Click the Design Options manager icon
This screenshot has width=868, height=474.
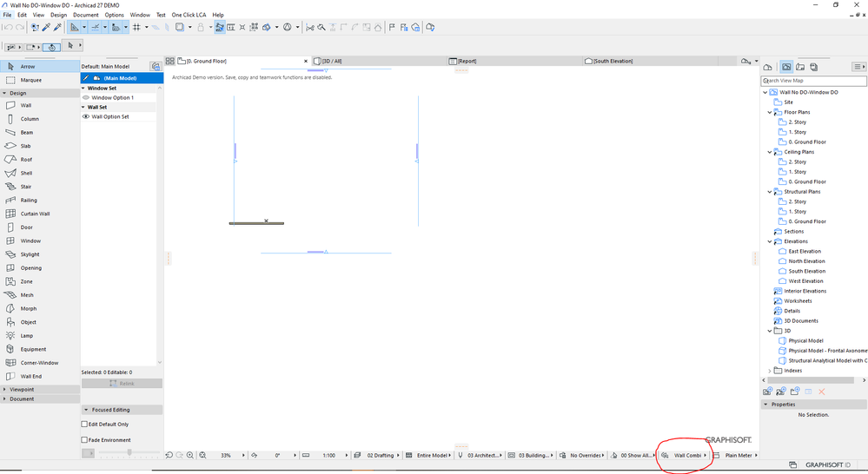pyautogui.click(x=156, y=66)
